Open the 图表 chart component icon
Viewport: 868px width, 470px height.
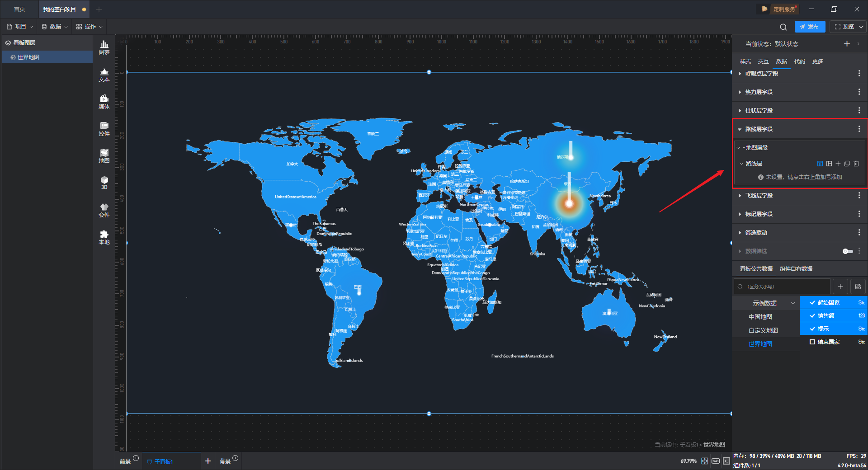pyautogui.click(x=104, y=47)
